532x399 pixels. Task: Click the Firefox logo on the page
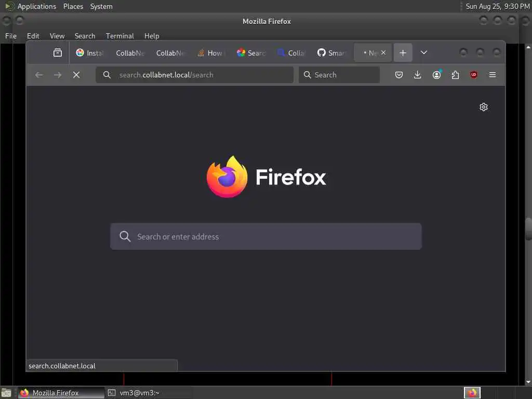(227, 177)
